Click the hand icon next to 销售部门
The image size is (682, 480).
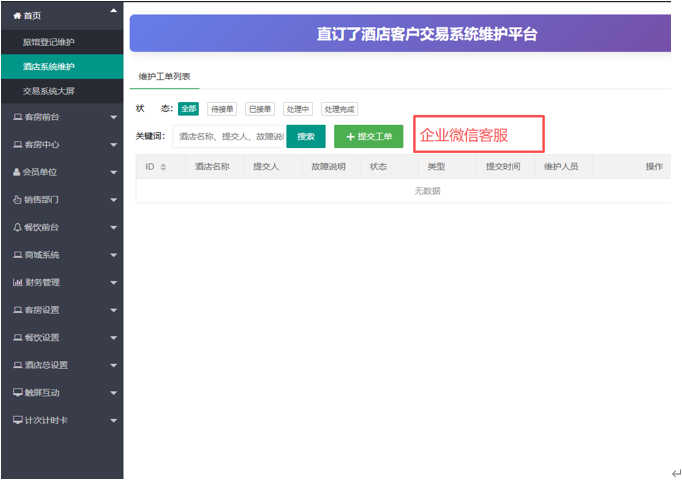(x=17, y=200)
